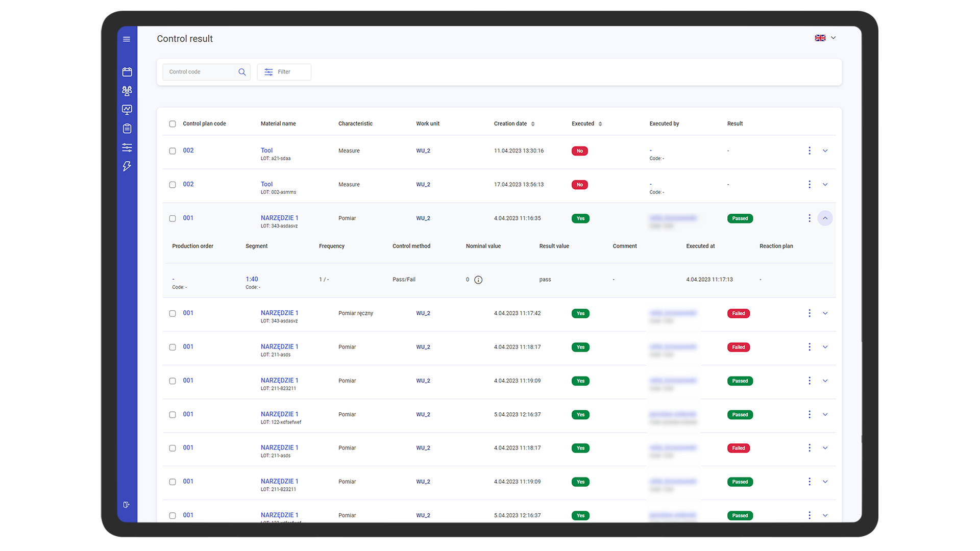Click the lightning bolt sidebar icon
980x551 pixels.
pos(127,166)
